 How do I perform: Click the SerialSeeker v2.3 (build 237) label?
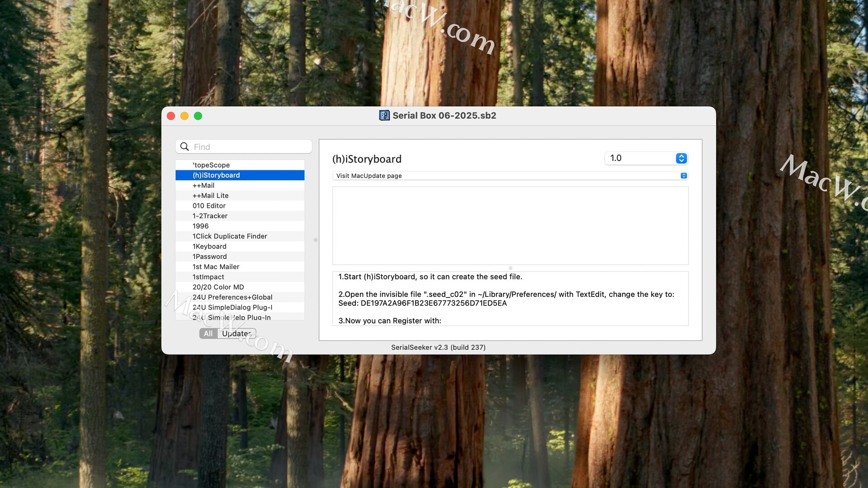[438, 347]
